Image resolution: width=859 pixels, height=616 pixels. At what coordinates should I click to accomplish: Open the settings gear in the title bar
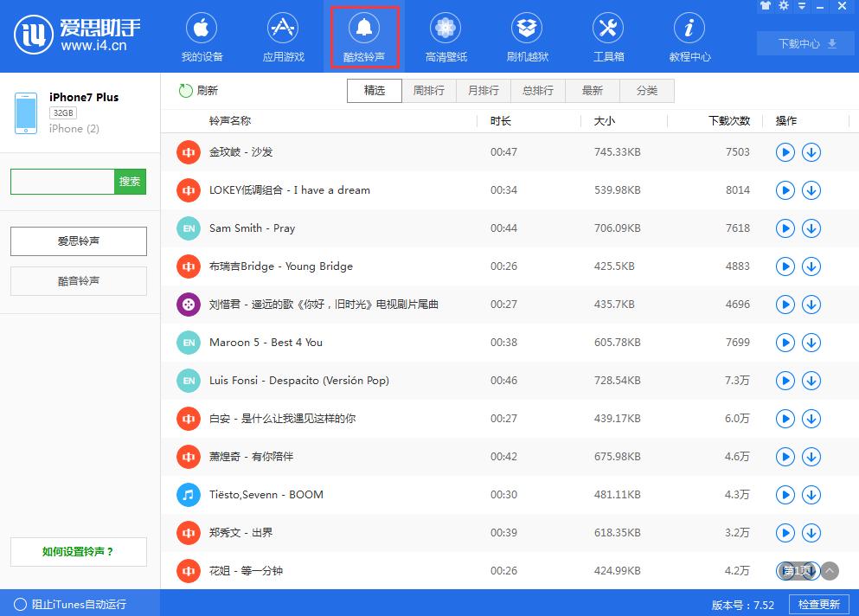pos(782,6)
